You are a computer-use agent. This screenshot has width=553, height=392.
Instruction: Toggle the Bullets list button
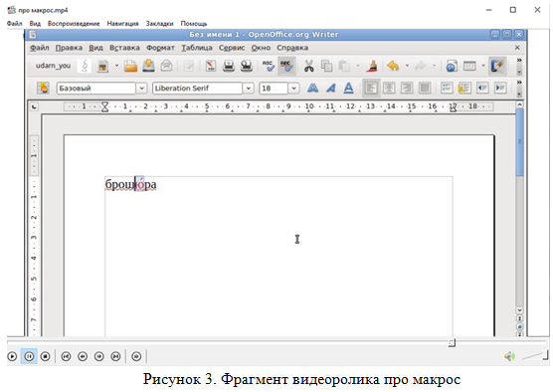464,88
